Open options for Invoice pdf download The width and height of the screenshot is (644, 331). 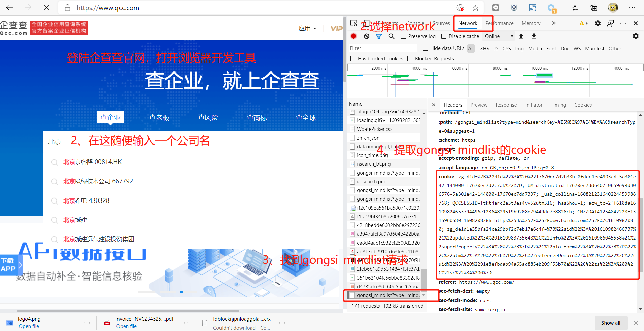pyautogui.click(x=184, y=323)
